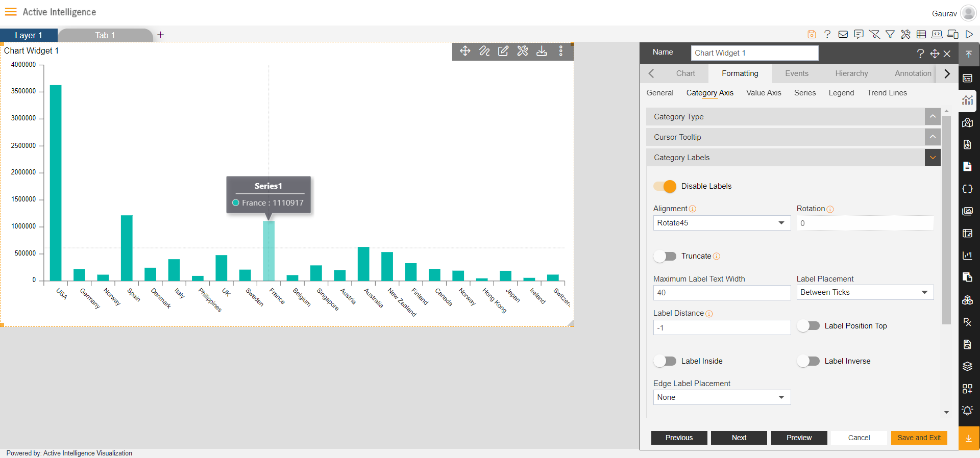Toggle the Truncate switch
Screen dimensions: 980x458
pos(665,256)
